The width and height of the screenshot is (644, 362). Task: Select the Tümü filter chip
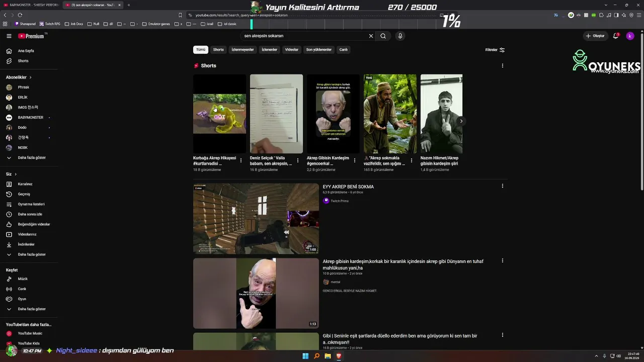click(x=201, y=50)
